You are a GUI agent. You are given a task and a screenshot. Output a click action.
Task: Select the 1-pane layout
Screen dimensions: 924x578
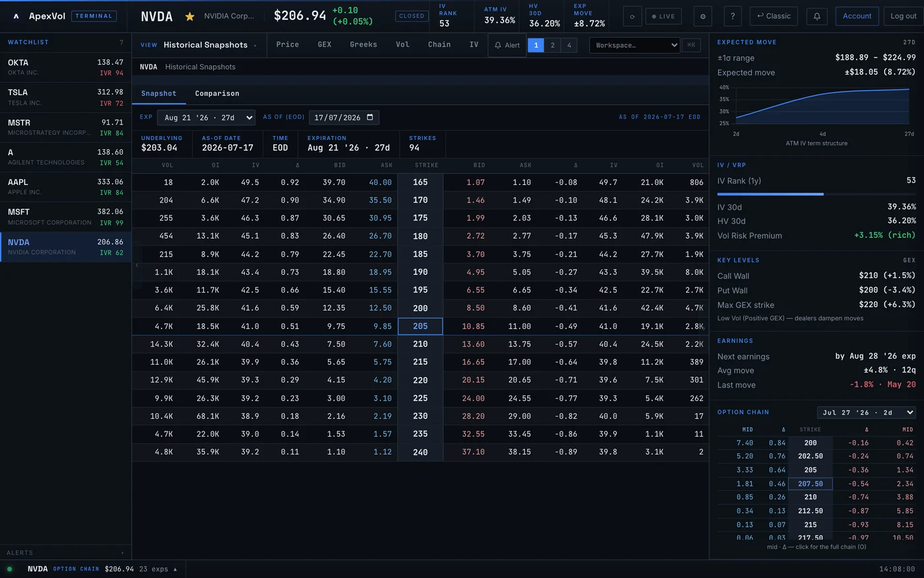pos(536,45)
